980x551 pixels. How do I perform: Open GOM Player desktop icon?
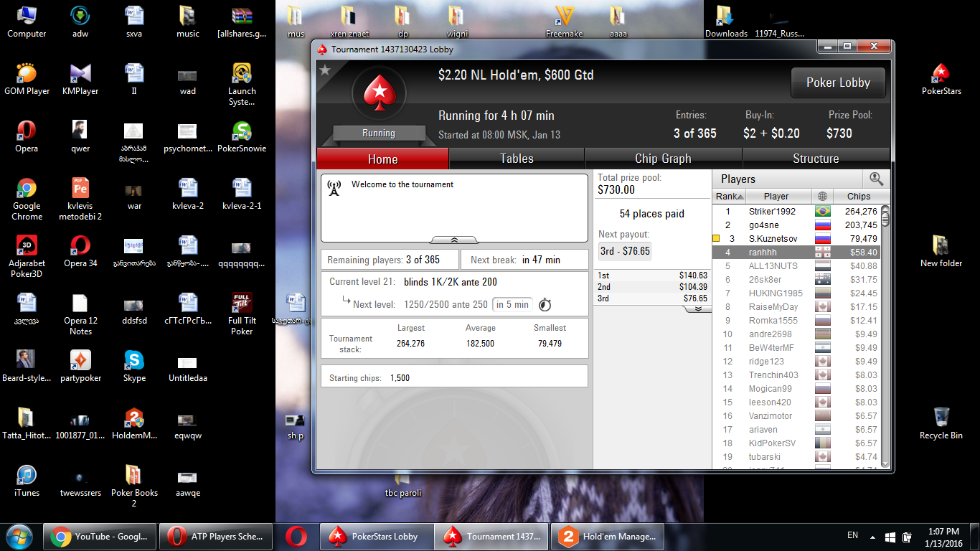[x=27, y=80]
